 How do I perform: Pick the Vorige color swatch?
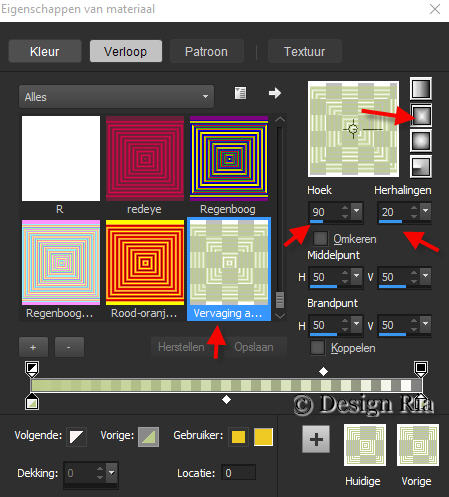click(x=149, y=437)
